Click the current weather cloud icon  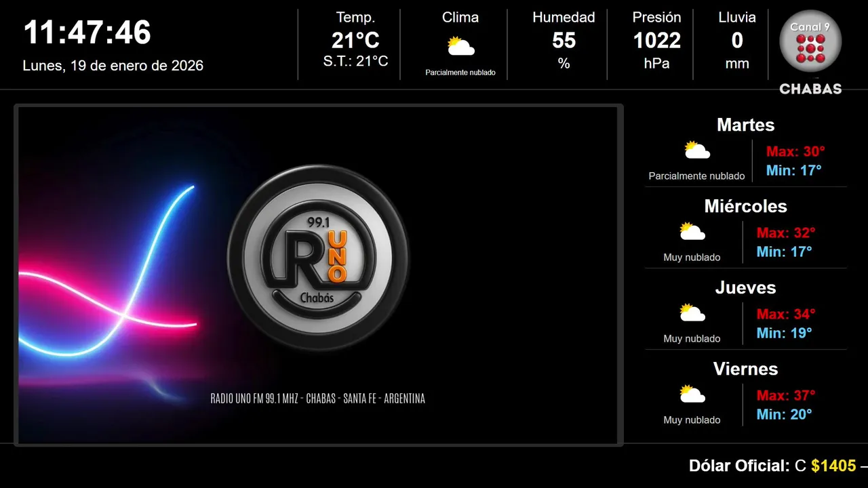[x=460, y=46]
